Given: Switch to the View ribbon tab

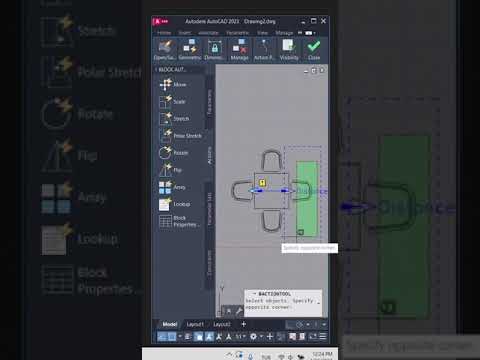Looking at the screenshot, I should click(262, 33).
